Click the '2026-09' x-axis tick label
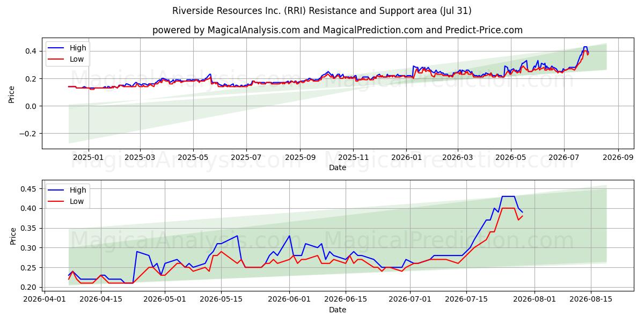Screen dimensions: 644x322 click(618, 157)
